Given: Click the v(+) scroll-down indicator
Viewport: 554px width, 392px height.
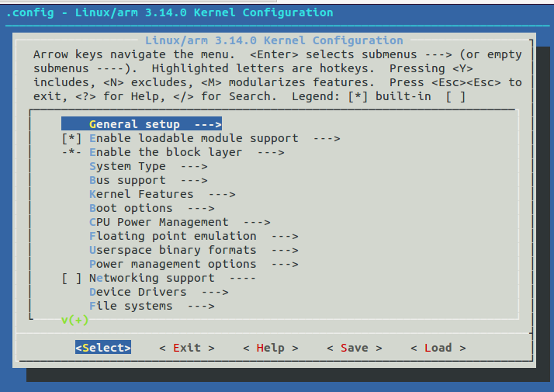Looking at the screenshot, I should point(75,320).
